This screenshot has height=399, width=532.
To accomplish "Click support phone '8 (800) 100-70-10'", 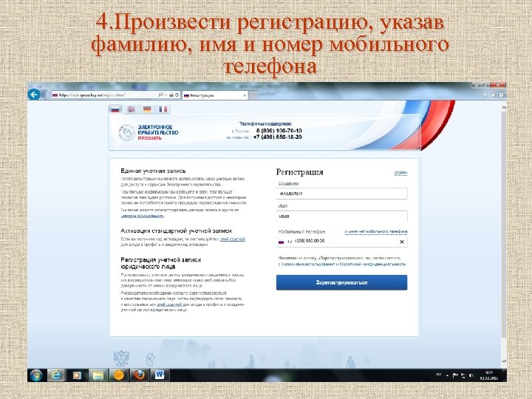I will coord(279,131).
